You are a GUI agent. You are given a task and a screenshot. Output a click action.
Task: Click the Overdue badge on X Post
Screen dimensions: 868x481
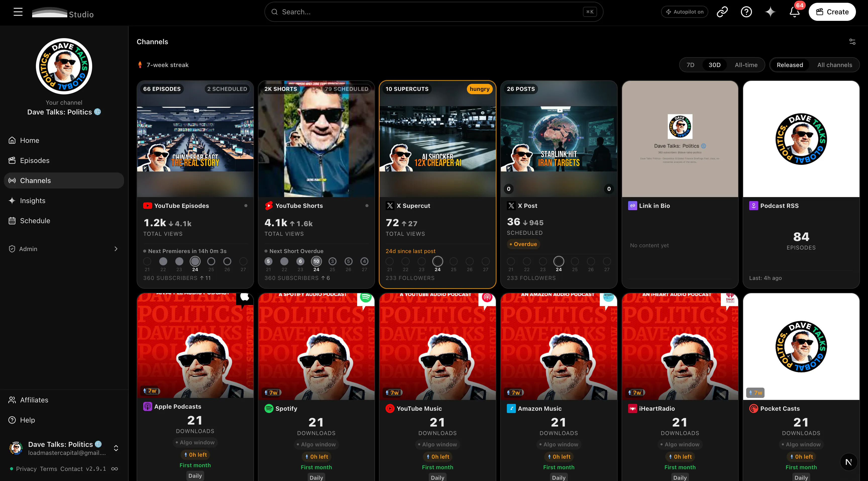[523, 244]
